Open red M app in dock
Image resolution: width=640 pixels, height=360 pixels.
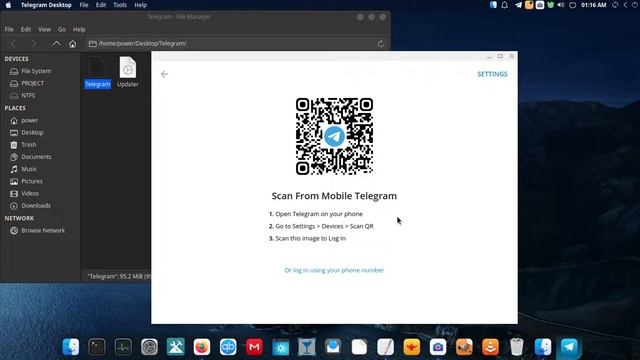pos(254,347)
